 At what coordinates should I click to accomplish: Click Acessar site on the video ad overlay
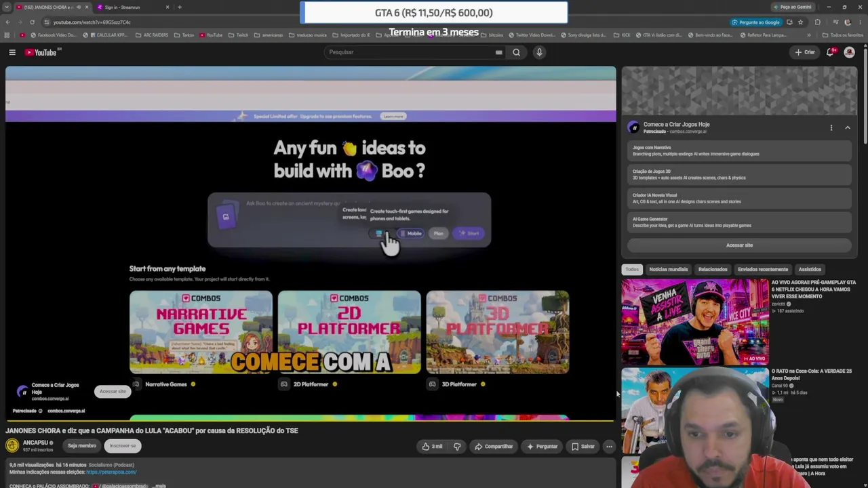point(113,391)
